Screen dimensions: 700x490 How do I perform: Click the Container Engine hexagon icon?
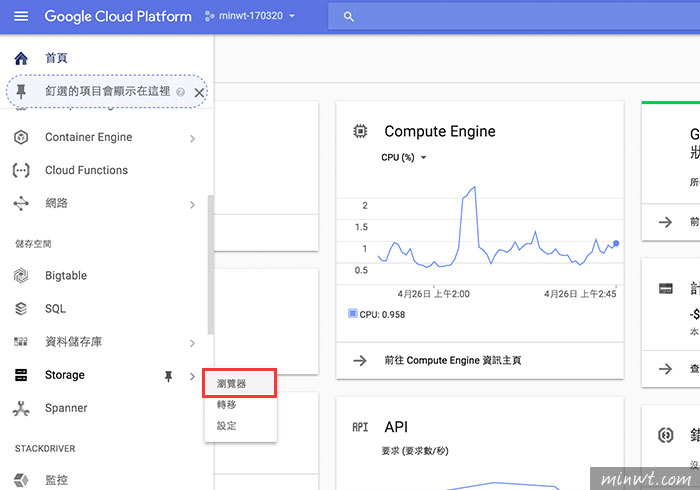tap(21, 137)
